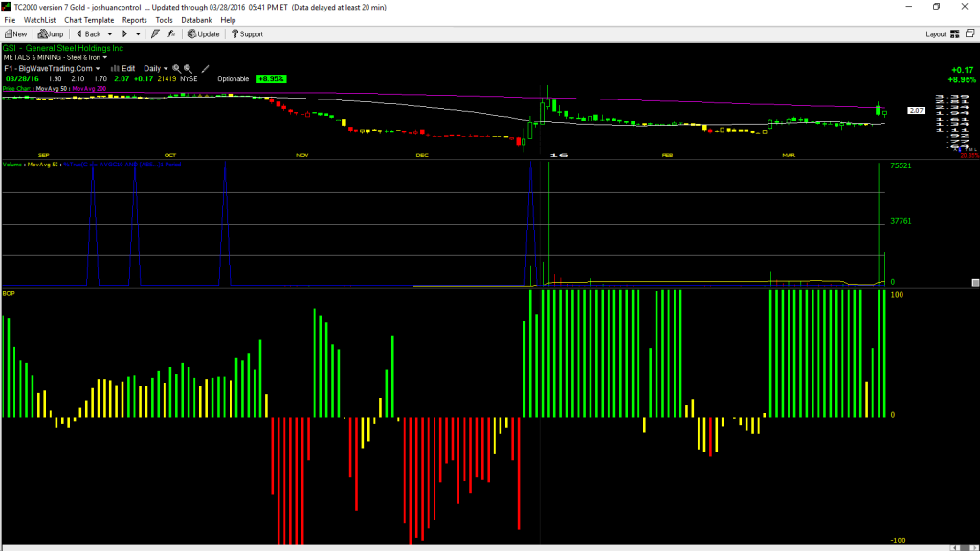This screenshot has height=551, width=980.
Task: Expand the Metals & Mining industry dropdown
Action: [105, 57]
